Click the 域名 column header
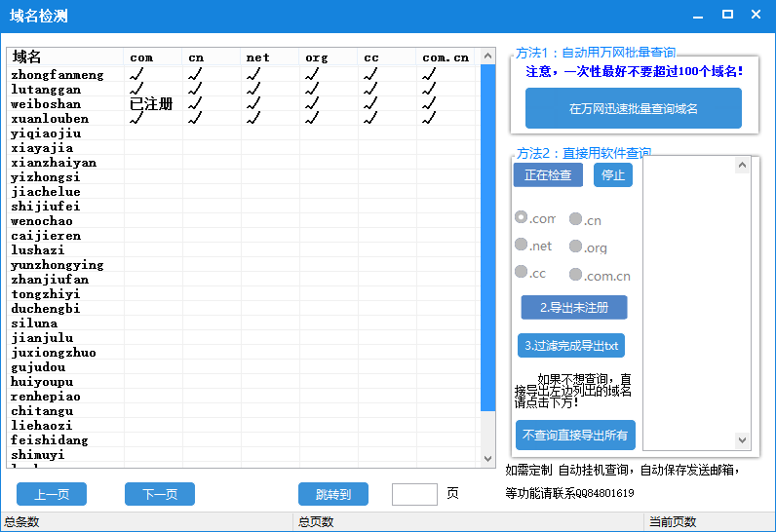 point(65,57)
